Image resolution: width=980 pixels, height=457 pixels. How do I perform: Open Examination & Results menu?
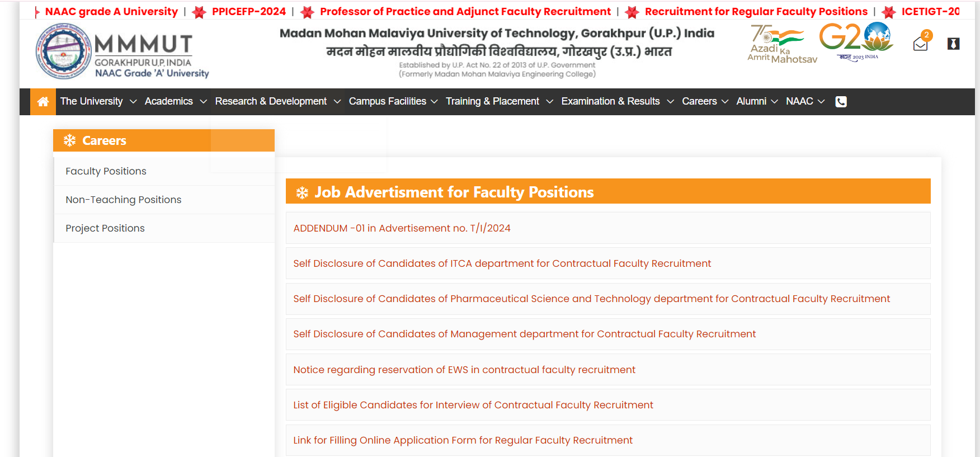point(611,101)
